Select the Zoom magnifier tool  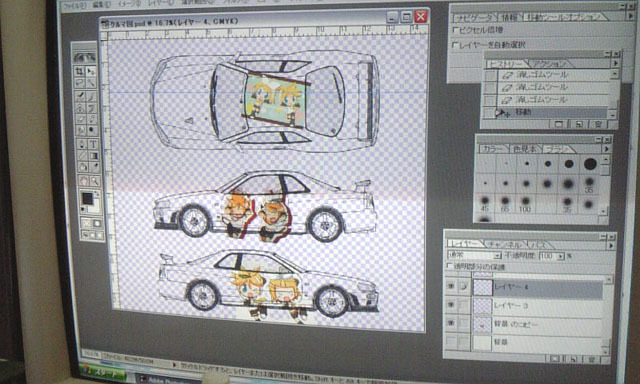(95, 180)
